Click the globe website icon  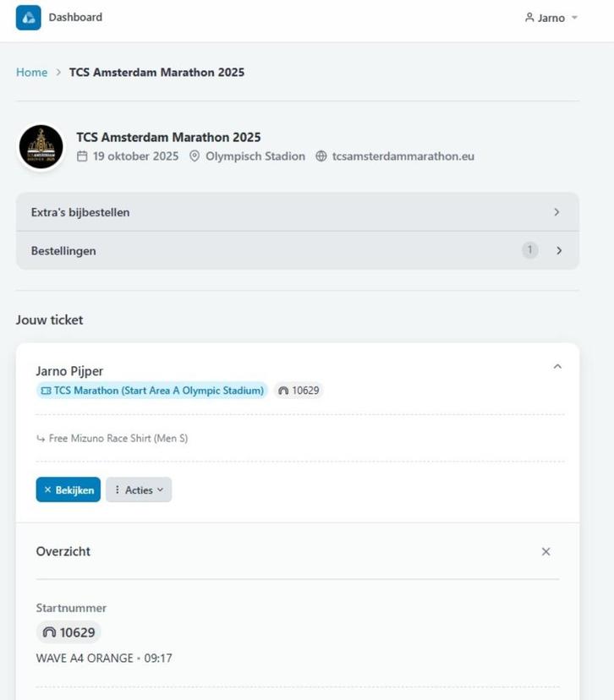321,156
